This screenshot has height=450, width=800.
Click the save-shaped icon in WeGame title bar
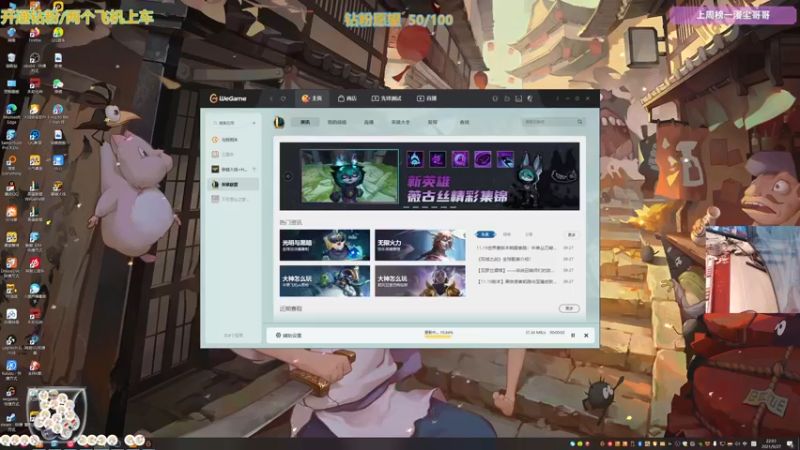pyautogui.click(x=518, y=98)
